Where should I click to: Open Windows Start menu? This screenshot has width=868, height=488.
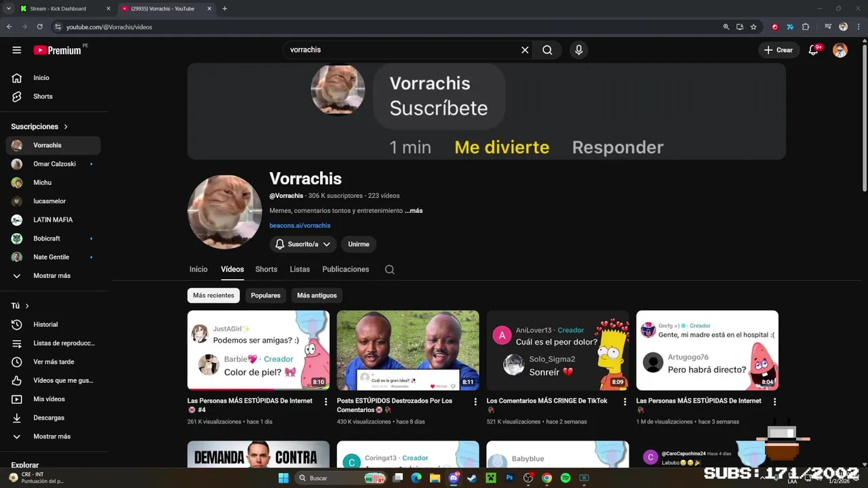pos(283,478)
